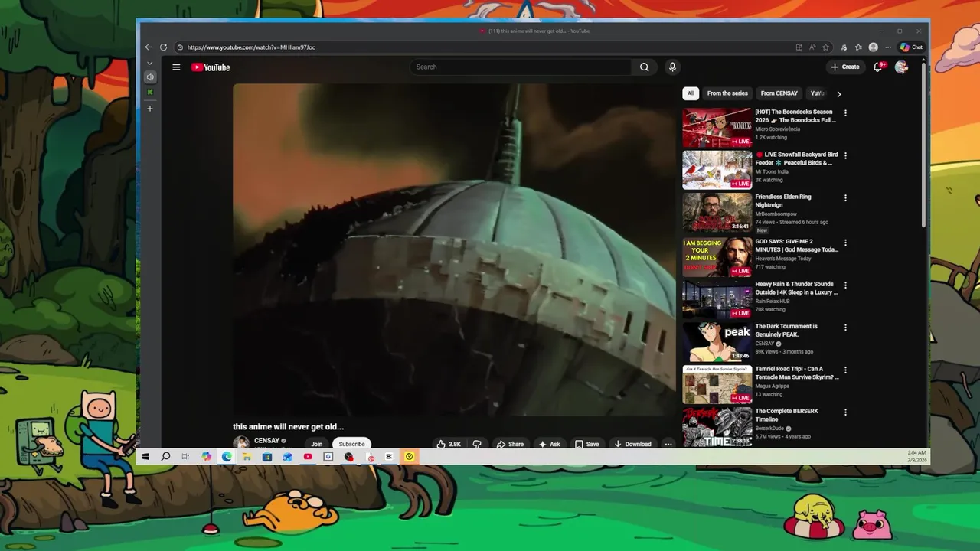Mute the tab with the vertical tab speaker icon
Viewport: 980px width, 551px height.
pyautogui.click(x=150, y=77)
